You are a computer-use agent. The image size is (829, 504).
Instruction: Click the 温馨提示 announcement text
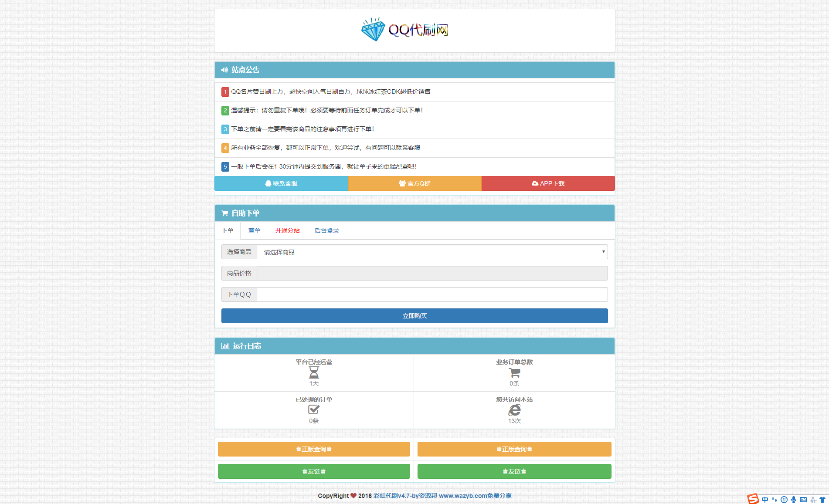[x=327, y=110]
